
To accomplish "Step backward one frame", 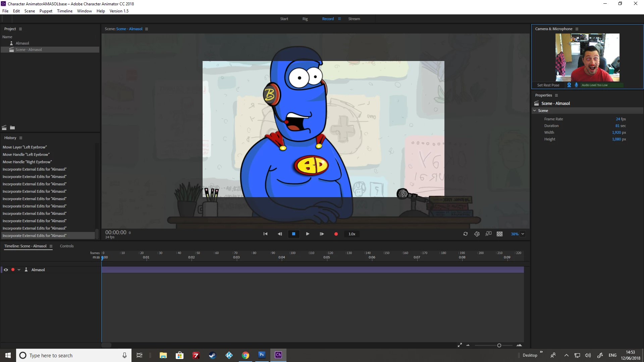I will (280, 234).
